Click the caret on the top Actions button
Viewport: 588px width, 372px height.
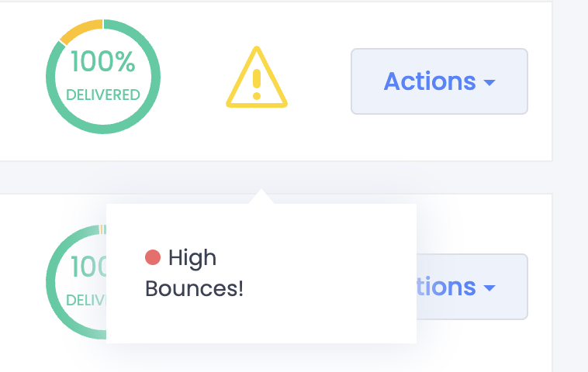489,83
